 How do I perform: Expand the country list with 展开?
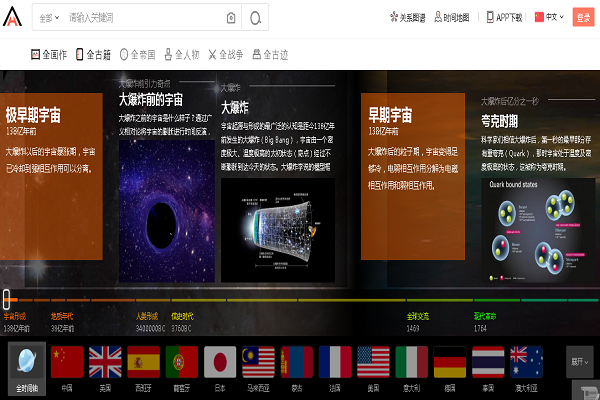[579, 361]
